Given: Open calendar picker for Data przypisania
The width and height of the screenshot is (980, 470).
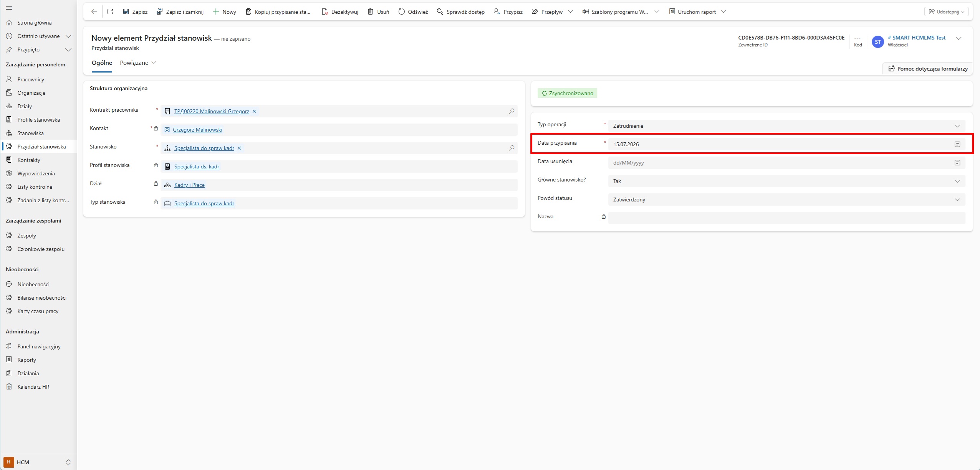Looking at the screenshot, I should (x=957, y=144).
